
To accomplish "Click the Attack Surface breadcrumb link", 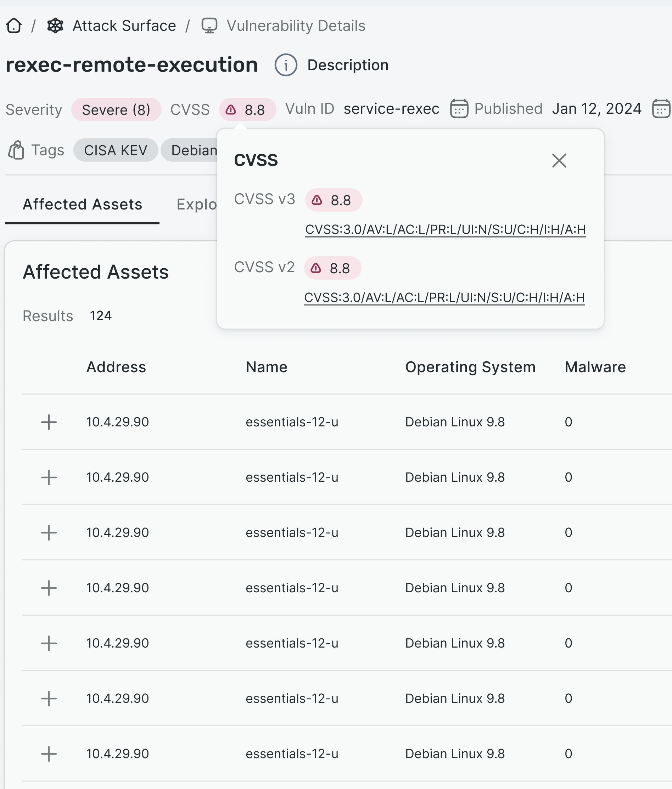I will [124, 26].
